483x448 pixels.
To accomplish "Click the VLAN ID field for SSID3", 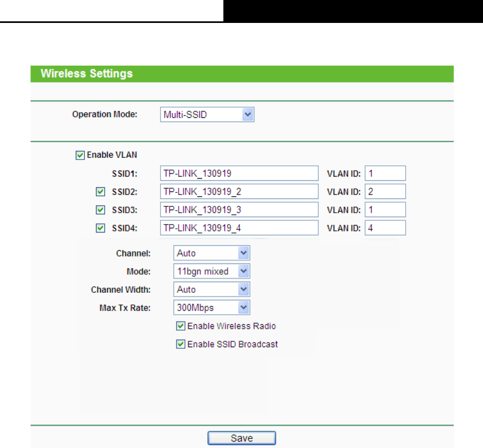I will coord(385,210).
